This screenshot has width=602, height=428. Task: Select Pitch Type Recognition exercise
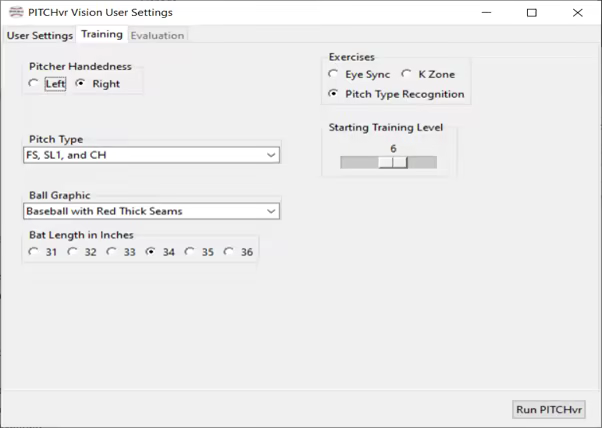[x=334, y=94]
